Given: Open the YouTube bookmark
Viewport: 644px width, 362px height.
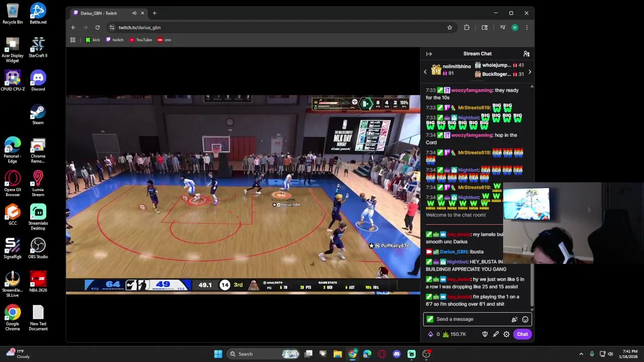Looking at the screenshot, I should tap(140, 40).
